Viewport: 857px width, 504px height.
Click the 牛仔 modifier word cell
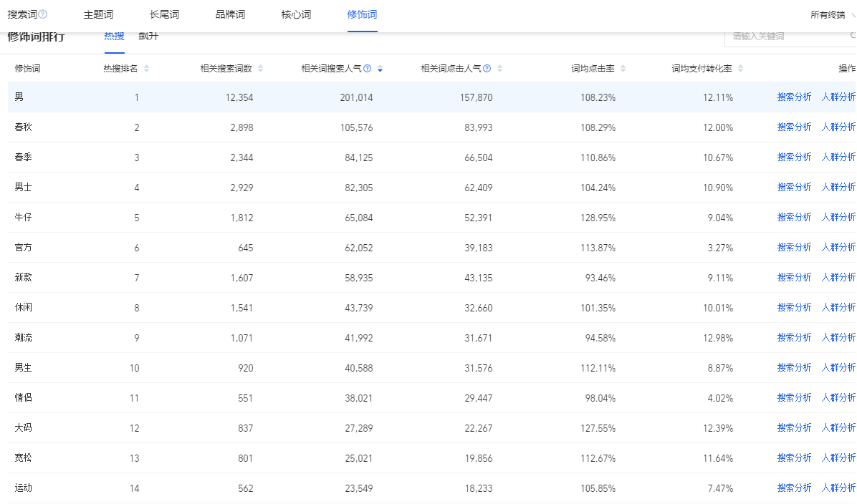click(23, 218)
